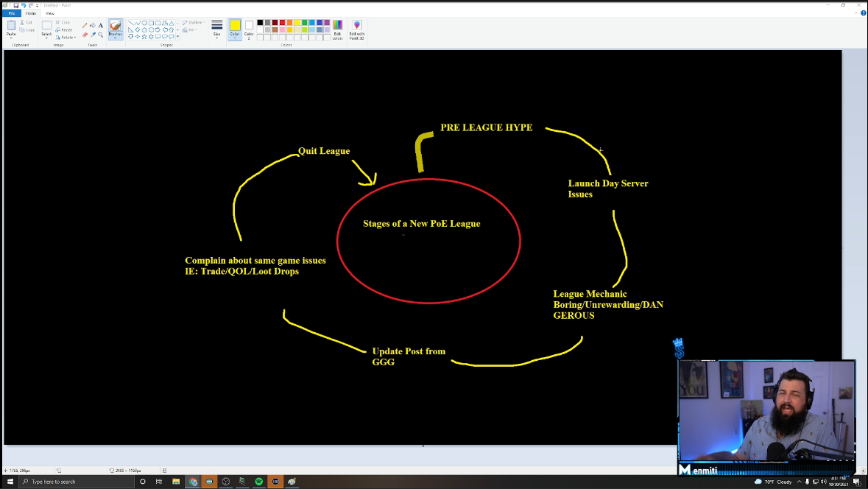868x489 pixels.
Task: Choose the brown color swatch
Action: point(275,30)
